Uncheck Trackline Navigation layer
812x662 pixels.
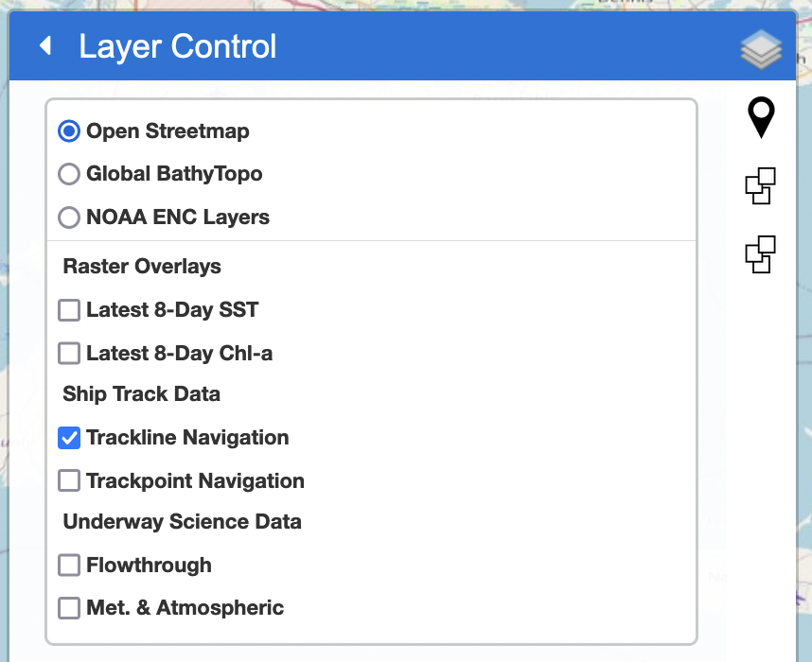click(69, 438)
